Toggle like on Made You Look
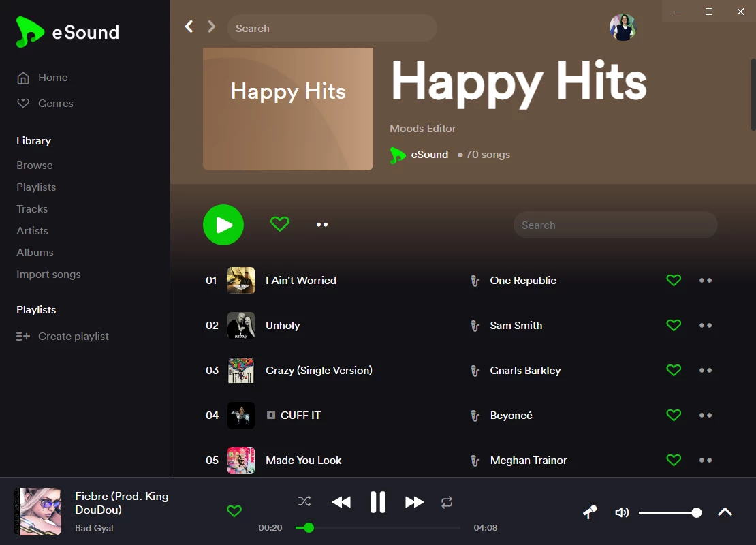Viewport: 756px width, 545px height. point(674,460)
